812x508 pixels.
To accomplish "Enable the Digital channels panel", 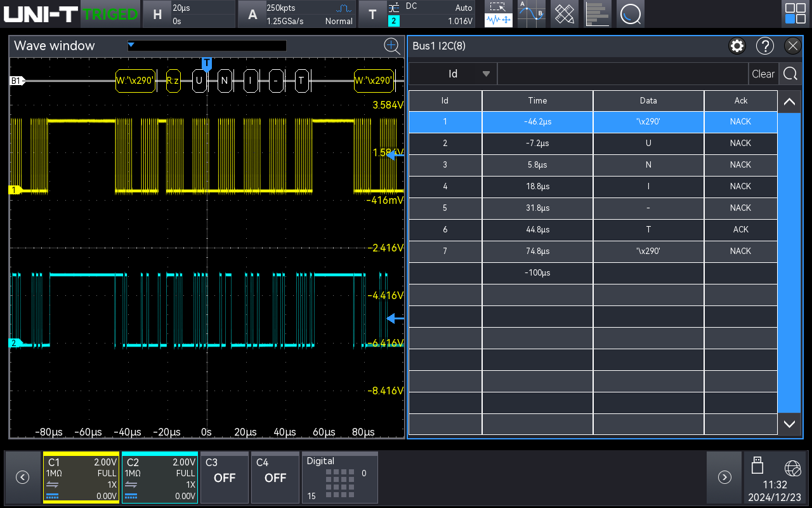I will tap(339, 478).
